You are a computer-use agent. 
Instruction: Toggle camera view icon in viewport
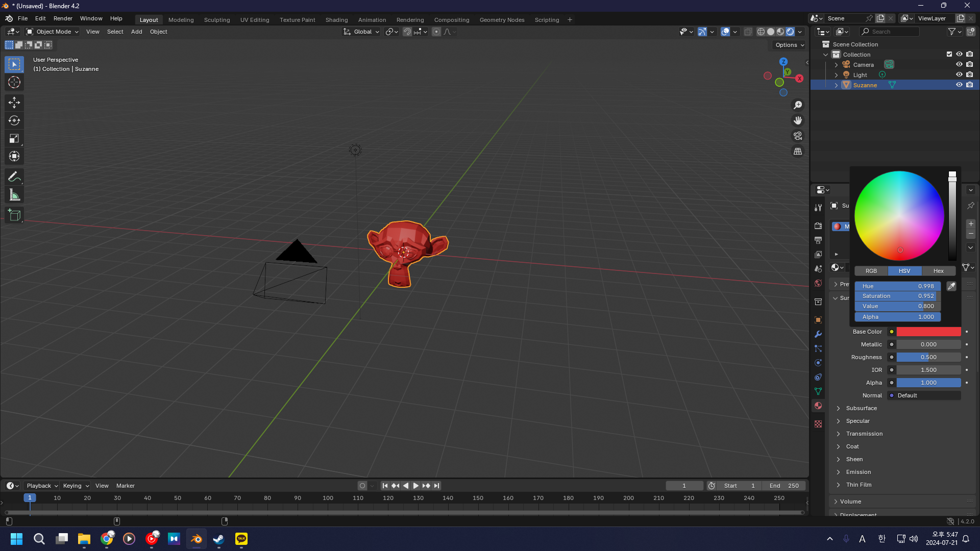(x=798, y=136)
